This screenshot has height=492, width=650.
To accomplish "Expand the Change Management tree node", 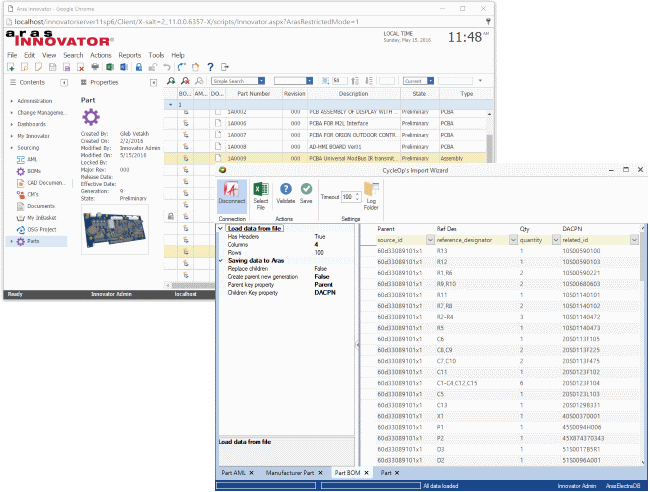I will (x=12, y=113).
